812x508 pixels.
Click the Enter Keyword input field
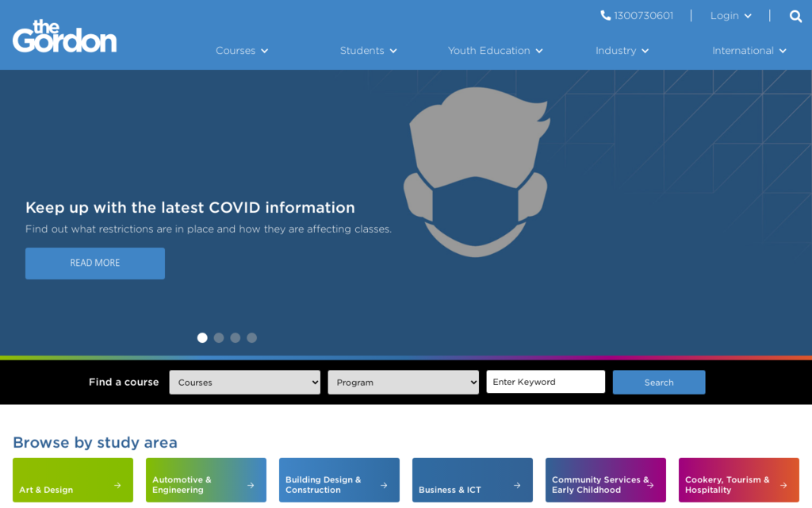pos(546,382)
